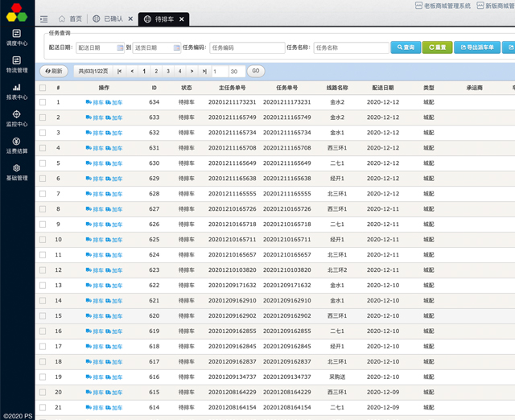Open 运费结算 in the sidebar
The image size is (515, 420).
click(17, 146)
